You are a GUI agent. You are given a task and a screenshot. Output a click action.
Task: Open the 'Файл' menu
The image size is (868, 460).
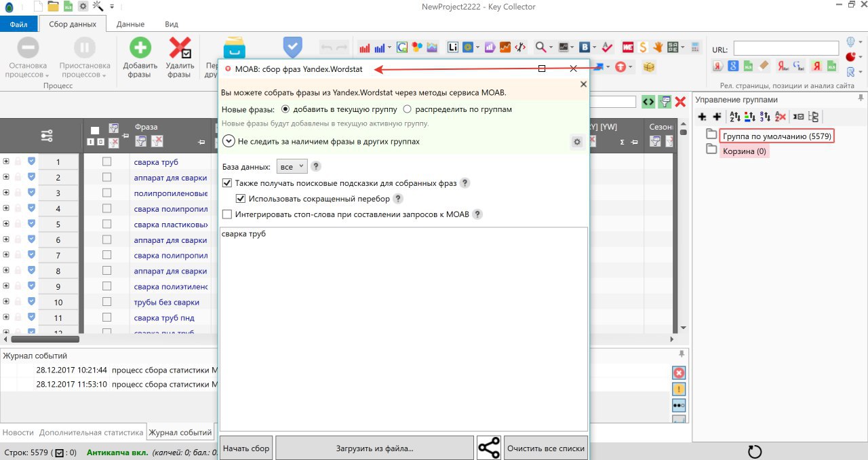tap(18, 24)
